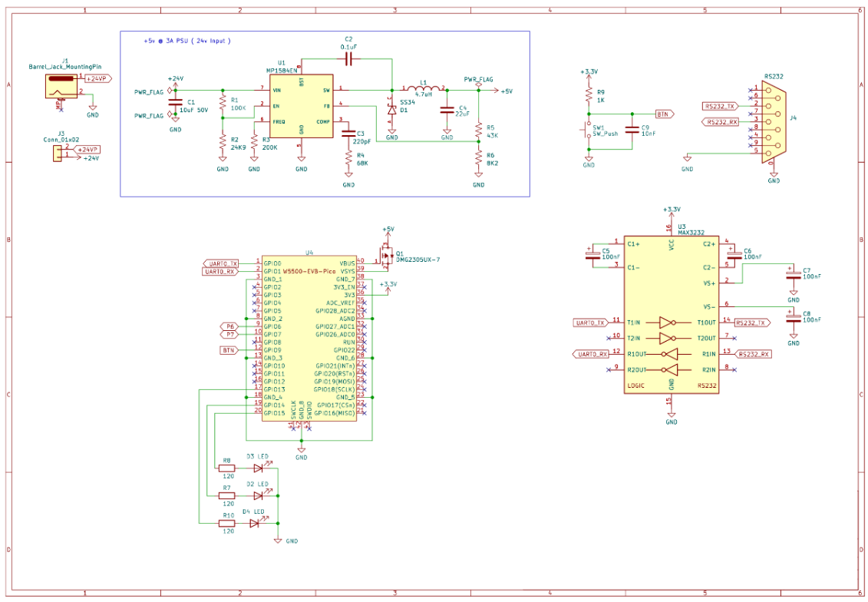The width and height of the screenshot is (868, 602).
Task: Click the U3 MAX3232 IC body
Action: tap(672, 315)
